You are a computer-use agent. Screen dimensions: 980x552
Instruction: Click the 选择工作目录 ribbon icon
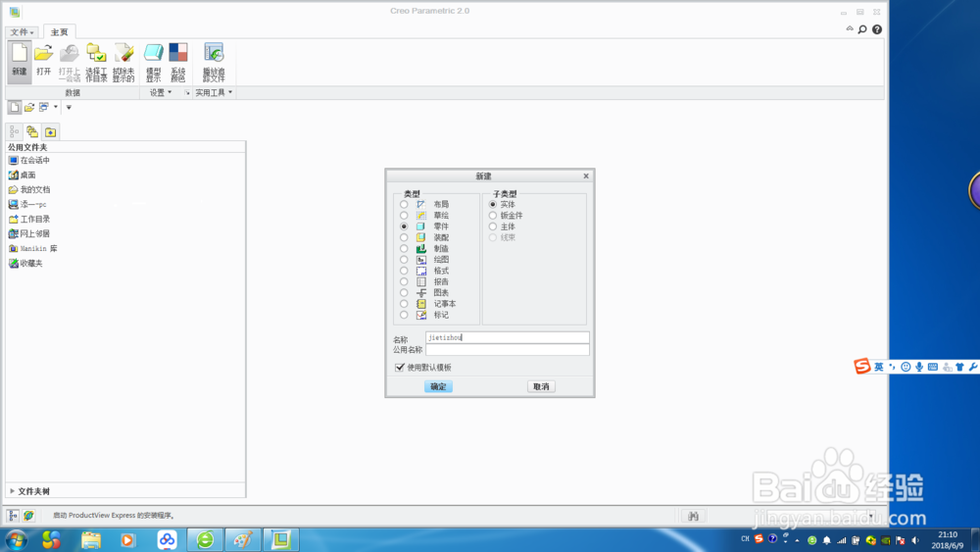pyautogui.click(x=96, y=61)
